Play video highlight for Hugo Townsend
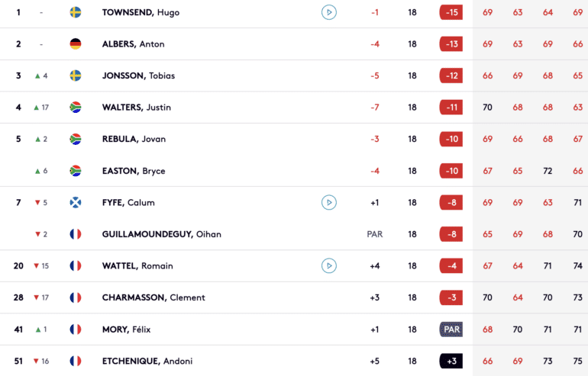 tap(329, 12)
